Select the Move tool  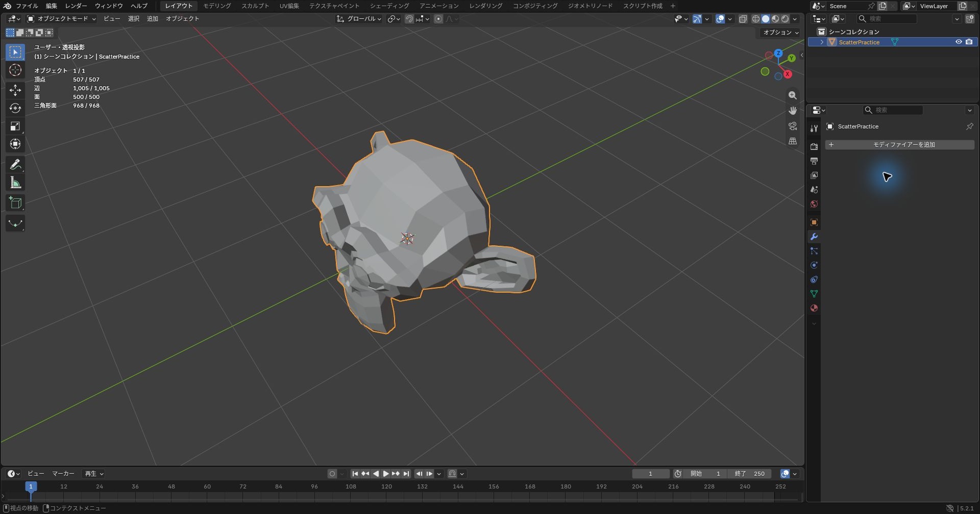tap(15, 90)
